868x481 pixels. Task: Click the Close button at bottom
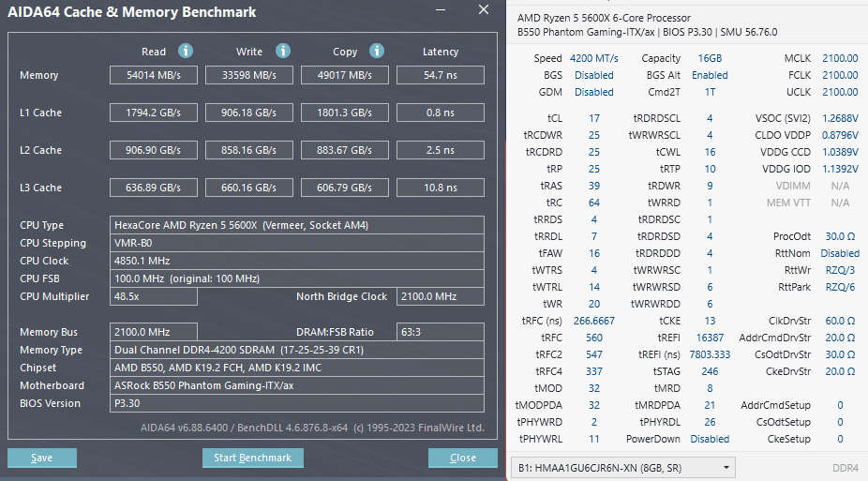(x=463, y=458)
